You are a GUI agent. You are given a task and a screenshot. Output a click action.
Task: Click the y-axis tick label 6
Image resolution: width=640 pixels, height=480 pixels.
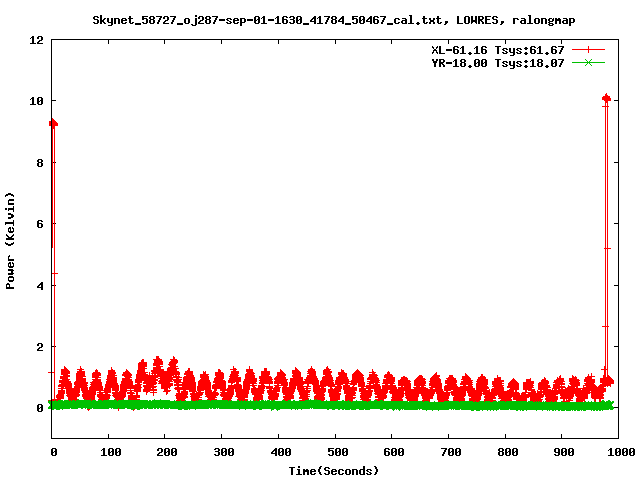point(40,224)
